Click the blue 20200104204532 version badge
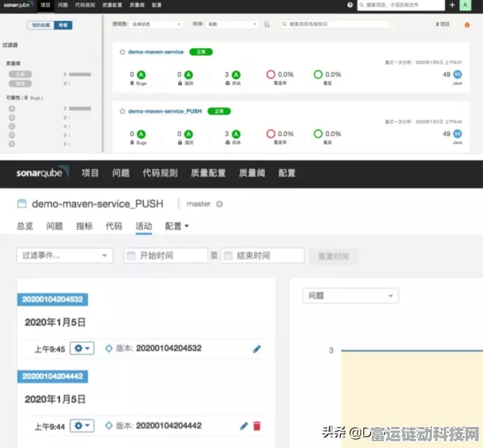 pyautogui.click(x=53, y=299)
